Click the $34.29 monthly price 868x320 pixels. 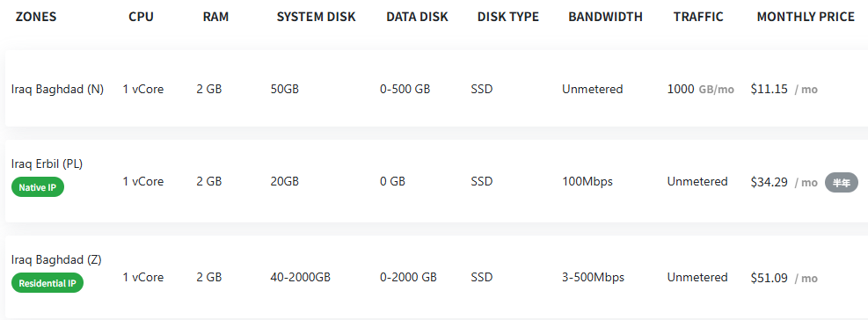tap(769, 182)
